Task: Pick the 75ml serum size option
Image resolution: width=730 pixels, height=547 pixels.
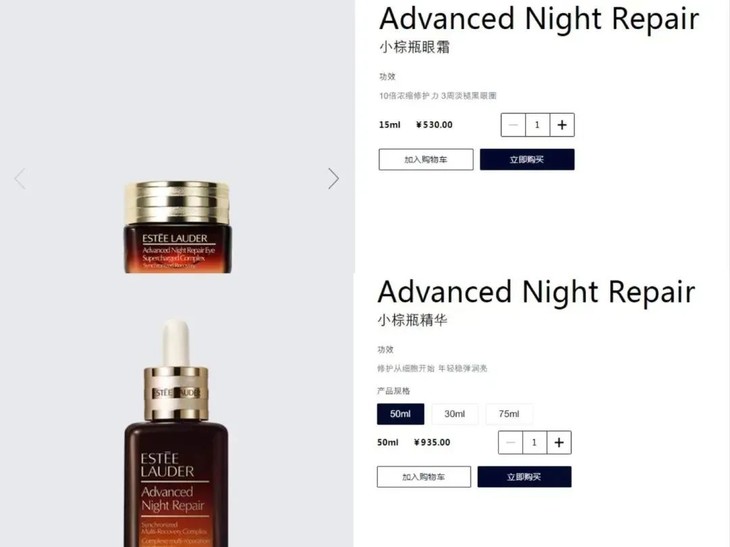Action: click(509, 414)
